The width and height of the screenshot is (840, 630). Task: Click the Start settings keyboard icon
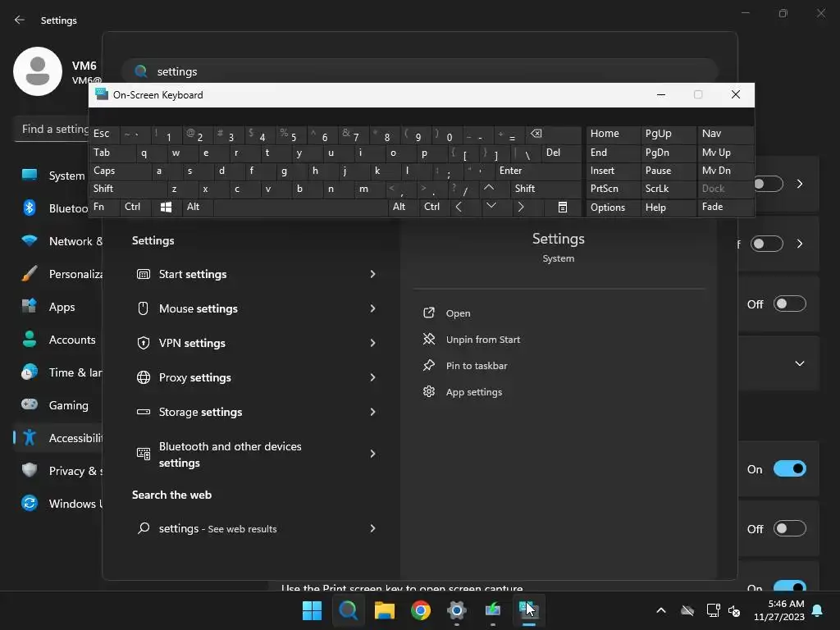tap(144, 274)
